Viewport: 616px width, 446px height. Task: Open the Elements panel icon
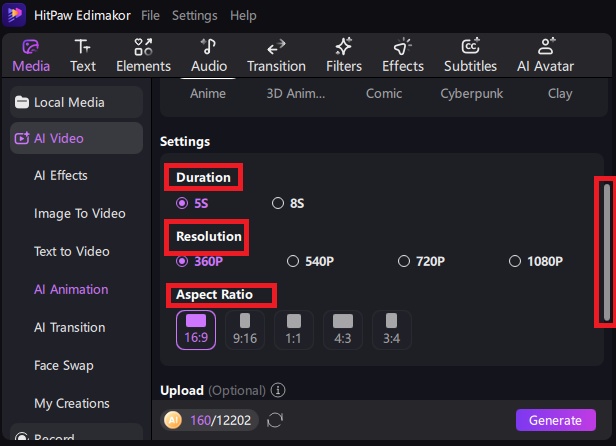143,55
